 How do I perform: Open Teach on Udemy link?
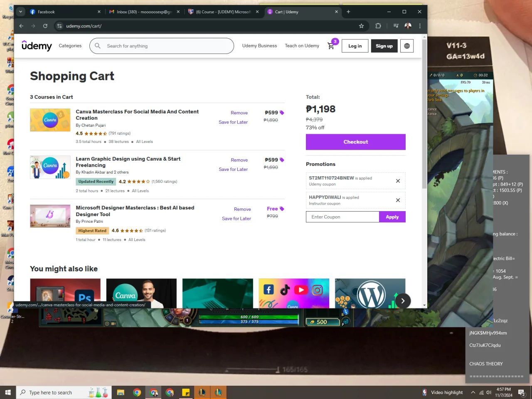click(302, 46)
